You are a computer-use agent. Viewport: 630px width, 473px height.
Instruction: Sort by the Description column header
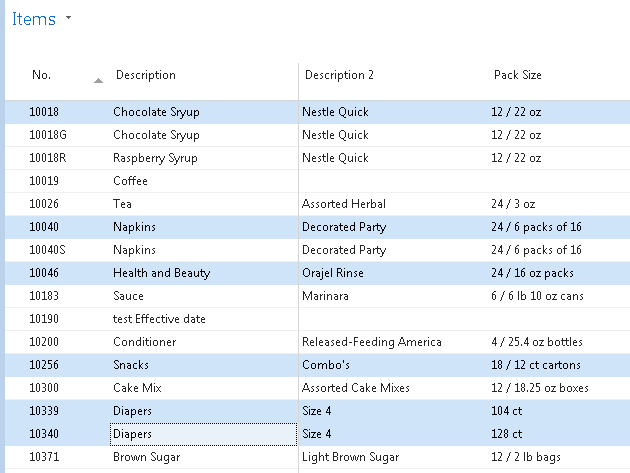coord(146,75)
